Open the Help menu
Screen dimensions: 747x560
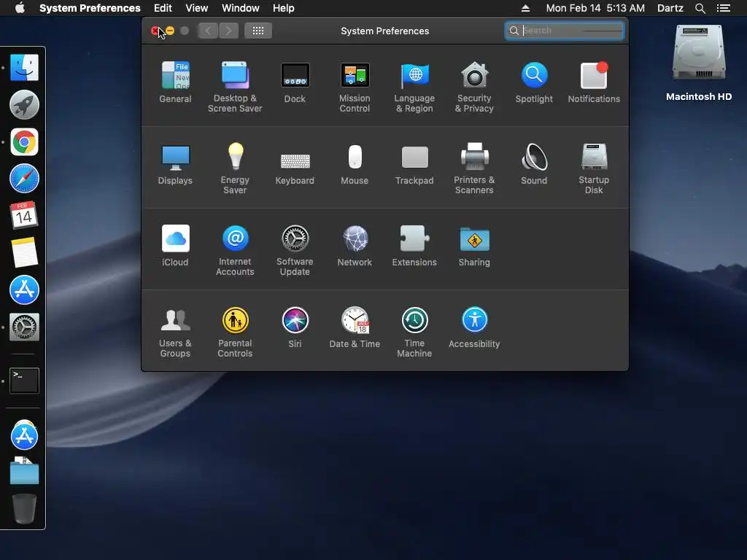pos(284,8)
